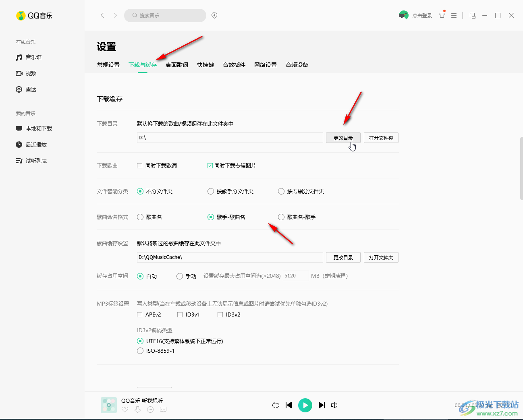Click 更改目录 for download directory
The height and width of the screenshot is (420, 523).
click(x=343, y=138)
